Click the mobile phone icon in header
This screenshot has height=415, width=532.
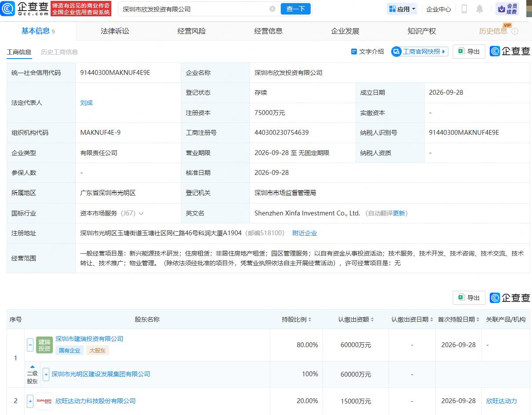coord(464,9)
